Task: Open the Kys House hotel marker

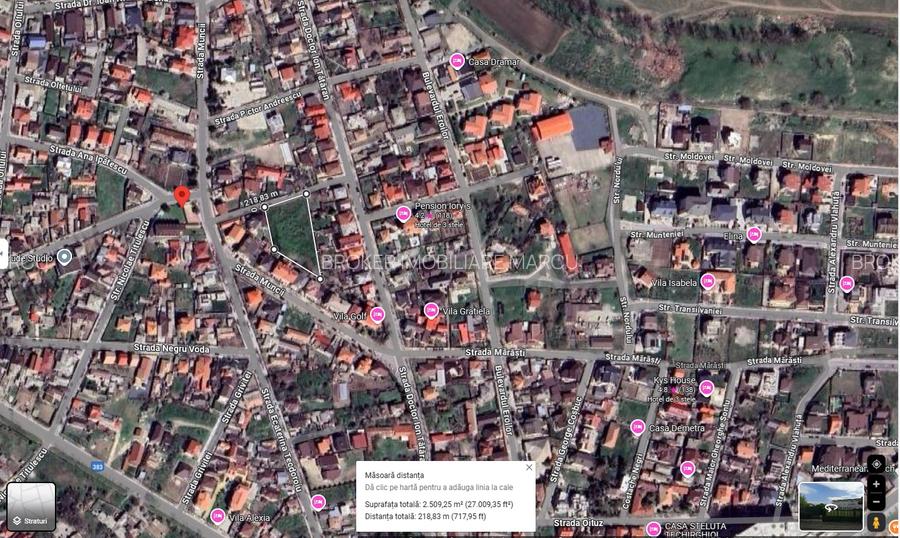Action: point(706,387)
